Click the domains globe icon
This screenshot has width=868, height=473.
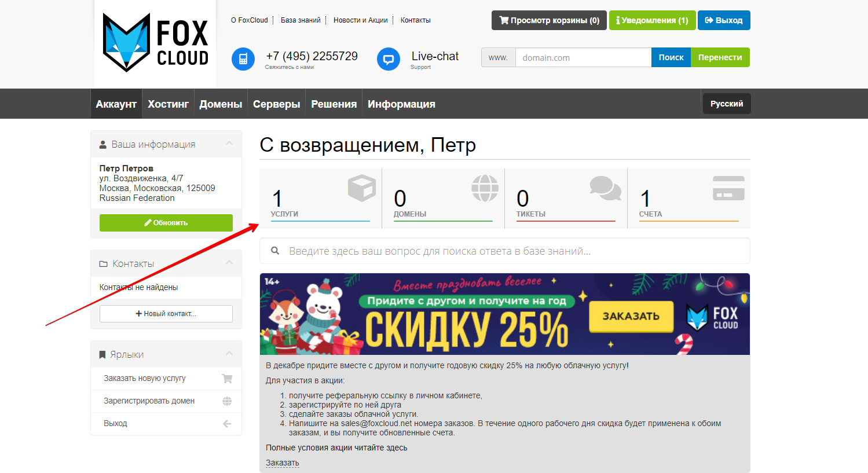coord(485,188)
